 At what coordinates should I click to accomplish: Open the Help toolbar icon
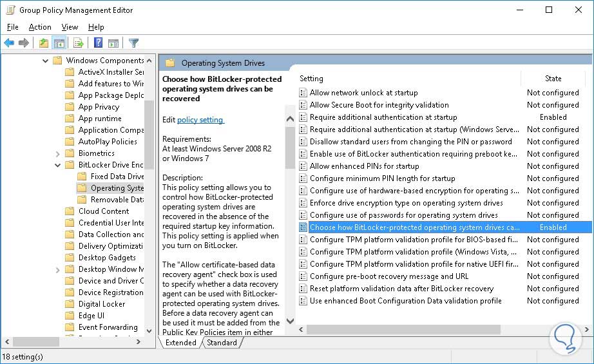pyautogui.click(x=98, y=43)
